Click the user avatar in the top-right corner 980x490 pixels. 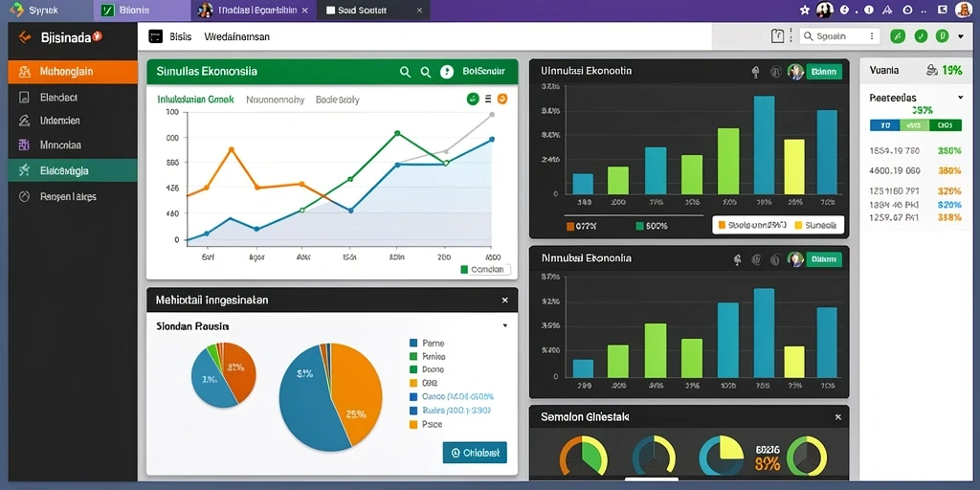963,10
